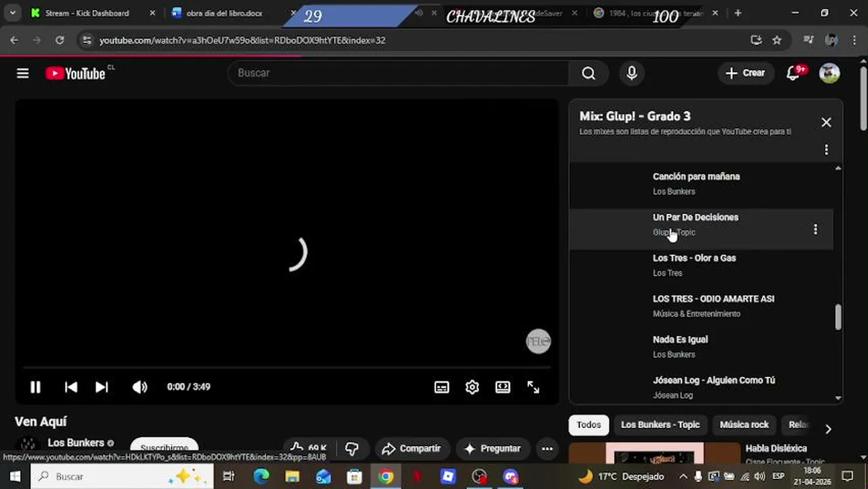868x489 pixels.
Task: Click the magnifier search button
Action: (x=588, y=73)
